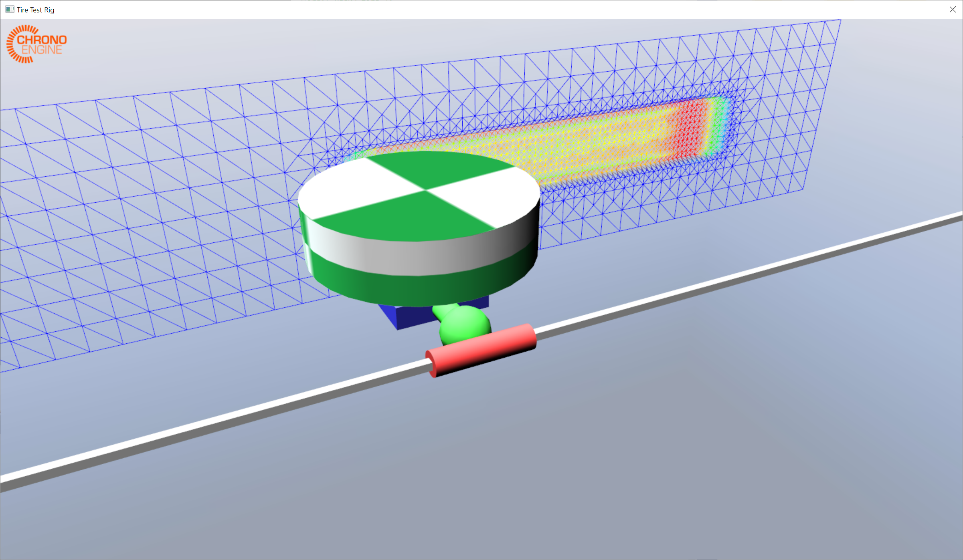Click the Tire Test Rig window icon
Screen dimensions: 963x560
(x=10, y=9)
